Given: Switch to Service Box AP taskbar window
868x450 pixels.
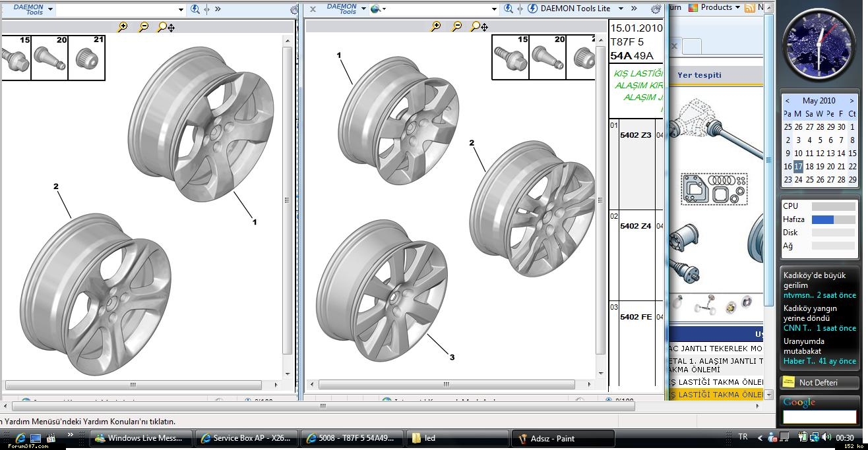Looking at the screenshot, I should 247,438.
